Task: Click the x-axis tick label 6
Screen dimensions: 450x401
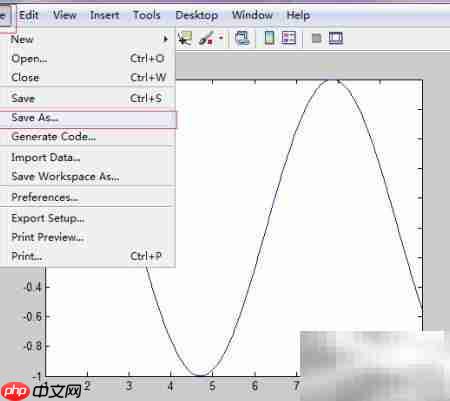Action: pyautogui.click(x=254, y=386)
